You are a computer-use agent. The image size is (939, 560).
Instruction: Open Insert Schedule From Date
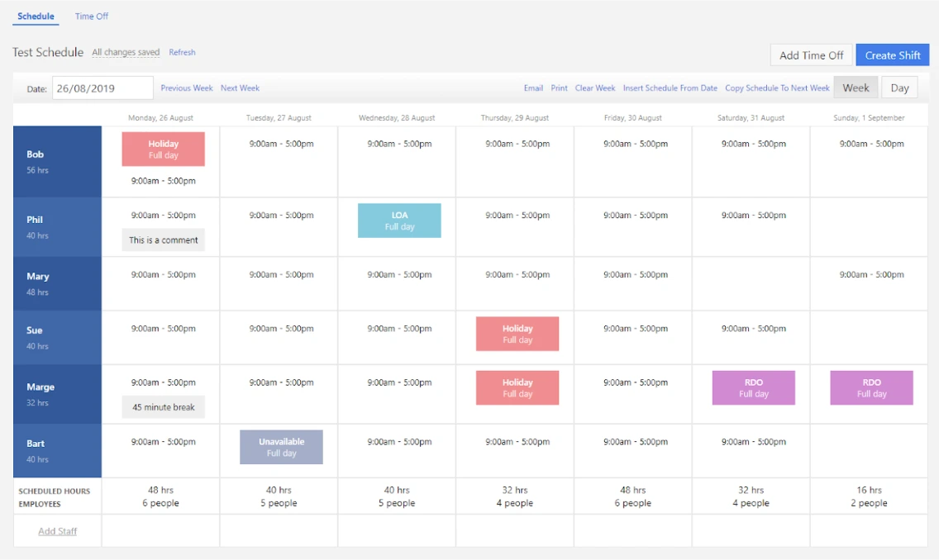670,88
